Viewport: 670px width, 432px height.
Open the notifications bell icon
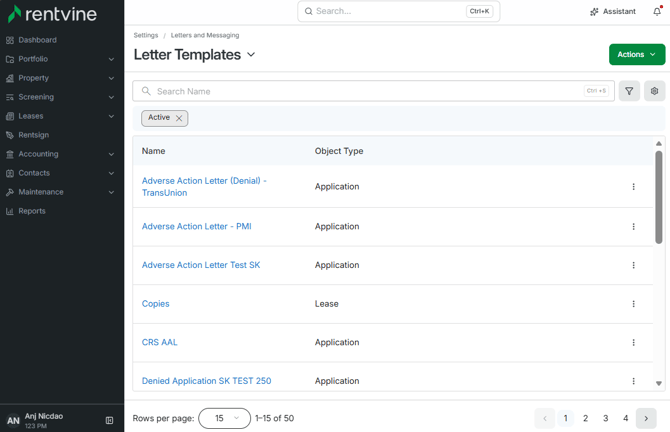click(x=657, y=12)
